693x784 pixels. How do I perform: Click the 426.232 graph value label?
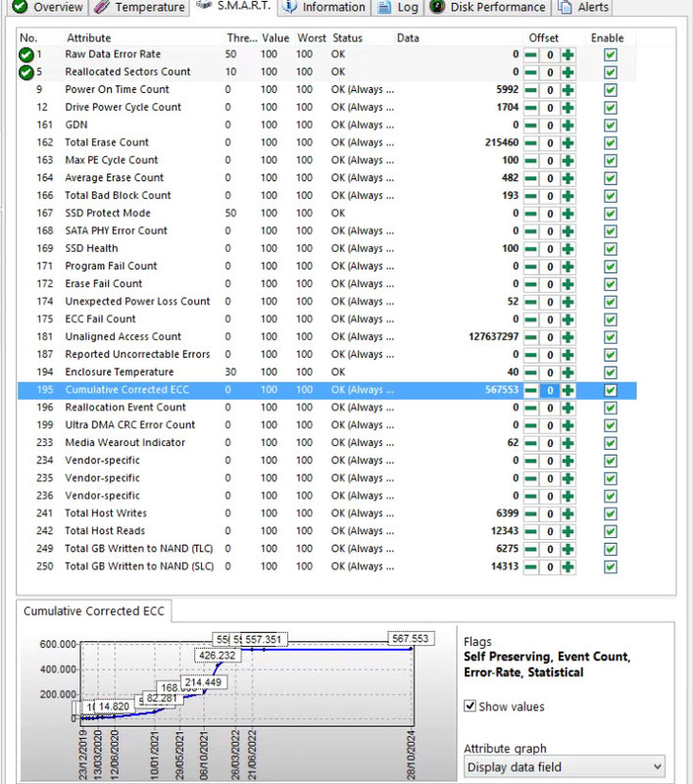(x=217, y=656)
